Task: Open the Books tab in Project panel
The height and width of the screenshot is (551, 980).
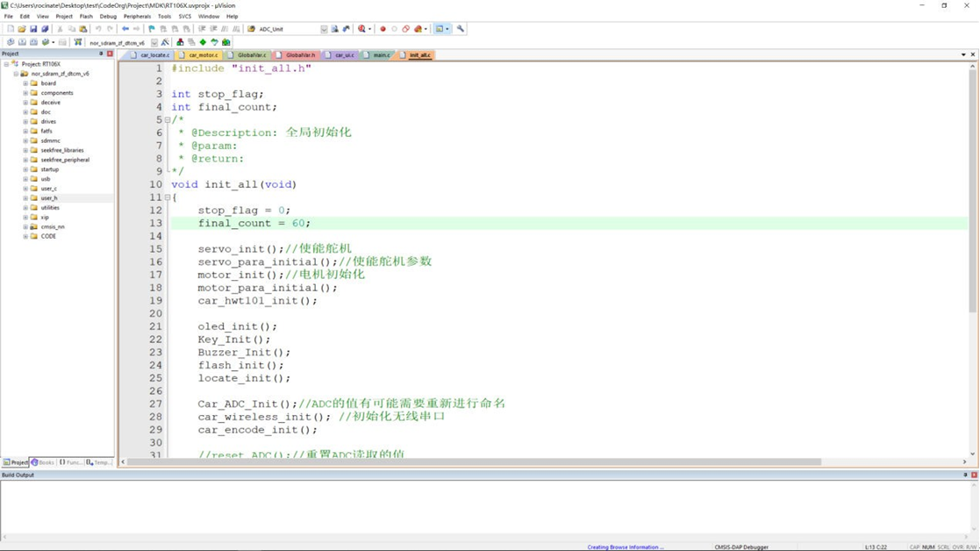Action: (x=43, y=462)
